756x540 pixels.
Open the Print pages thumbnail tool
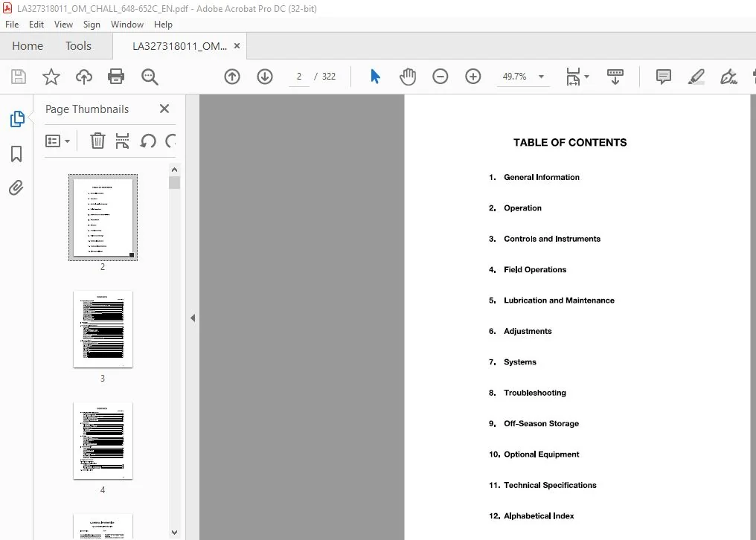click(123, 141)
